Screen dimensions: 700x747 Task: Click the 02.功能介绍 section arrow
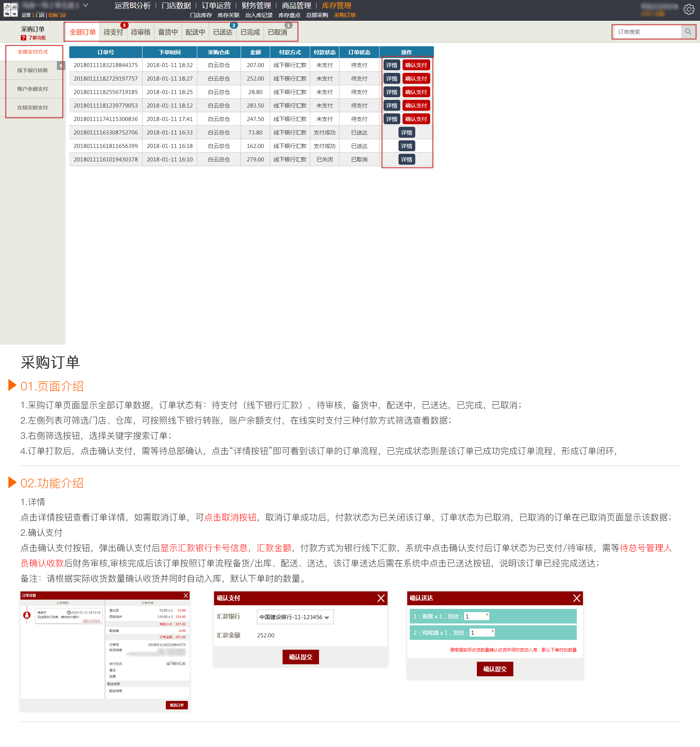click(12, 482)
